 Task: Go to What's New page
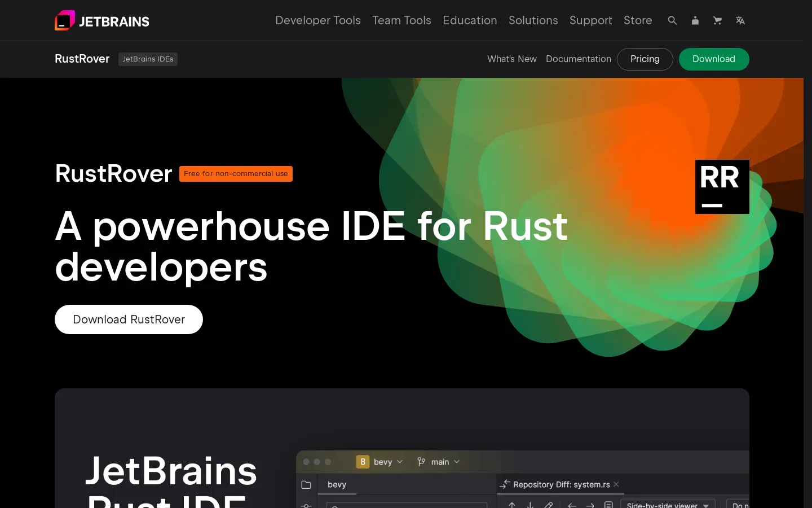point(512,59)
